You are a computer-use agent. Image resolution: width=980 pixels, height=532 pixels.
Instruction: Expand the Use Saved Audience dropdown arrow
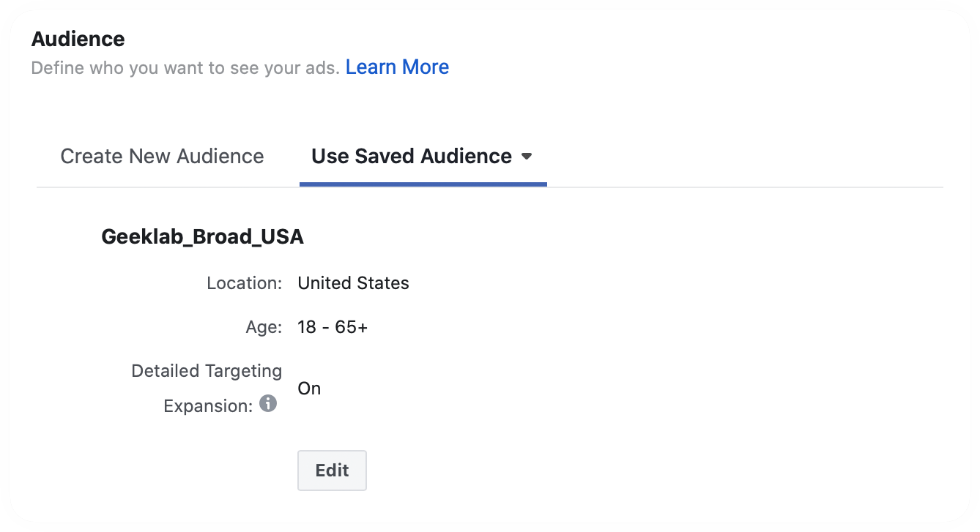[x=526, y=157]
